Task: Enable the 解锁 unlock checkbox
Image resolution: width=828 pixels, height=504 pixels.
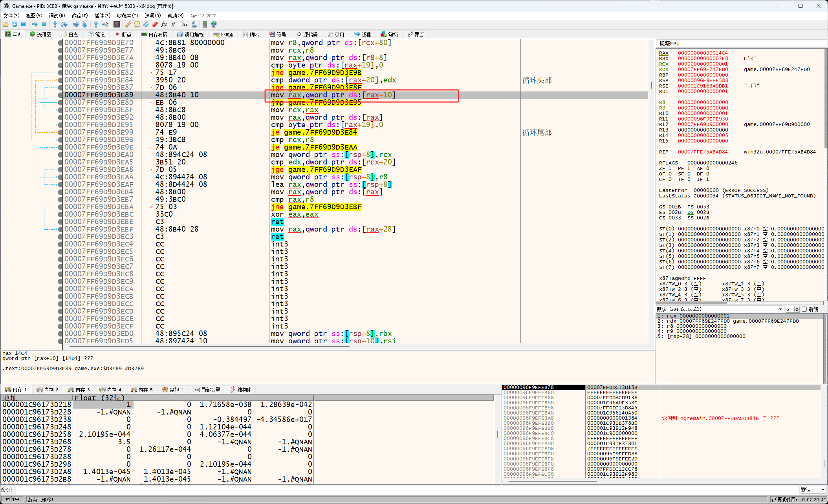Action: (x=804, y=309)
